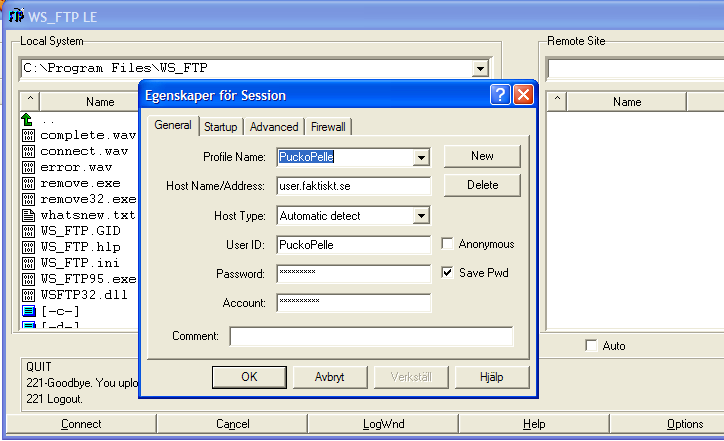Viewport: 724px width, 441px height.
Task: Select the WS_FTP.ini file name
Action: (80, 263)
